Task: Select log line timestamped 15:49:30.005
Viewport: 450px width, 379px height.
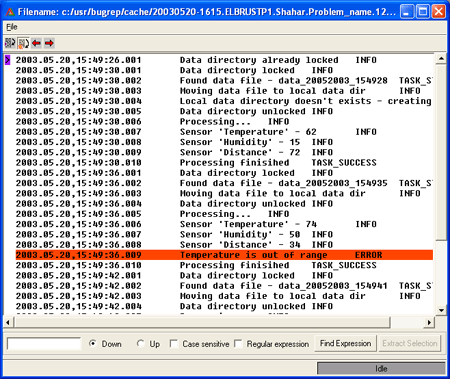Action: (224, 111)
